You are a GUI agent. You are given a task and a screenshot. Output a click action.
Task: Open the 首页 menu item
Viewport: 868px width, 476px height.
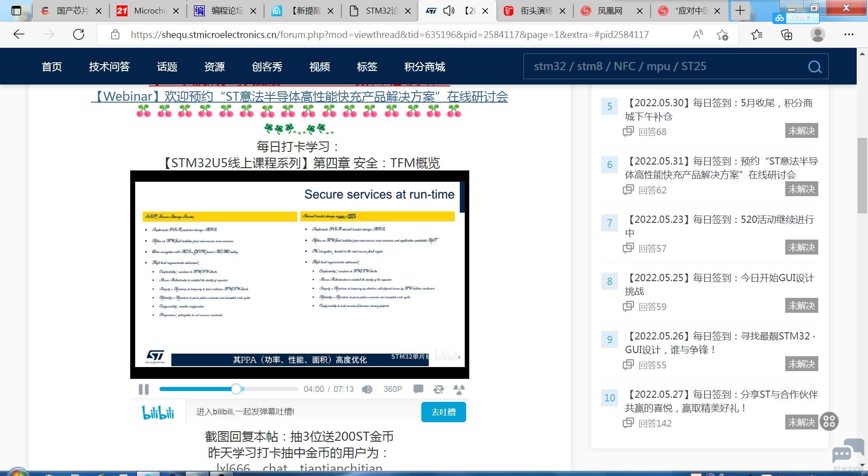(52, 67)
